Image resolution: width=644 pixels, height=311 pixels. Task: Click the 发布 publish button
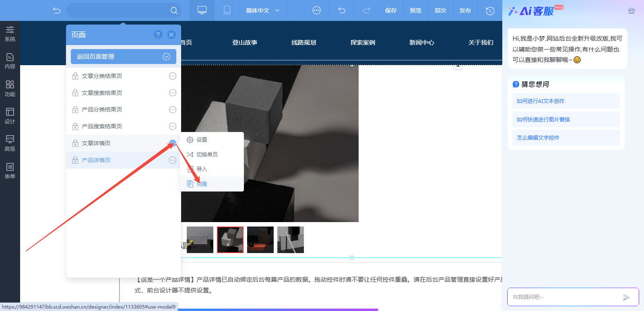pos(465,10)
